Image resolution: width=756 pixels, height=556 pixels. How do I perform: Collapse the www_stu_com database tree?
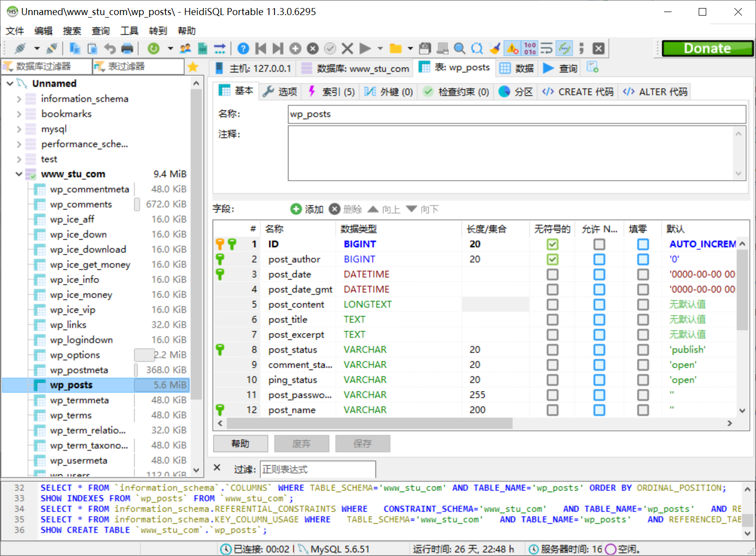[x=19, y=174]
